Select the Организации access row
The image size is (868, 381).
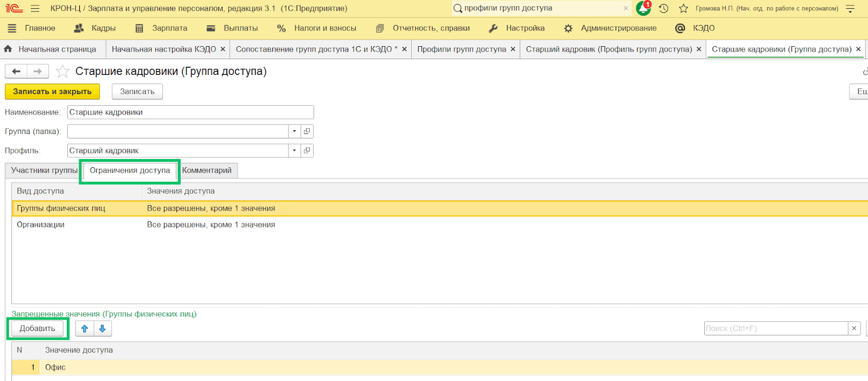41,225
